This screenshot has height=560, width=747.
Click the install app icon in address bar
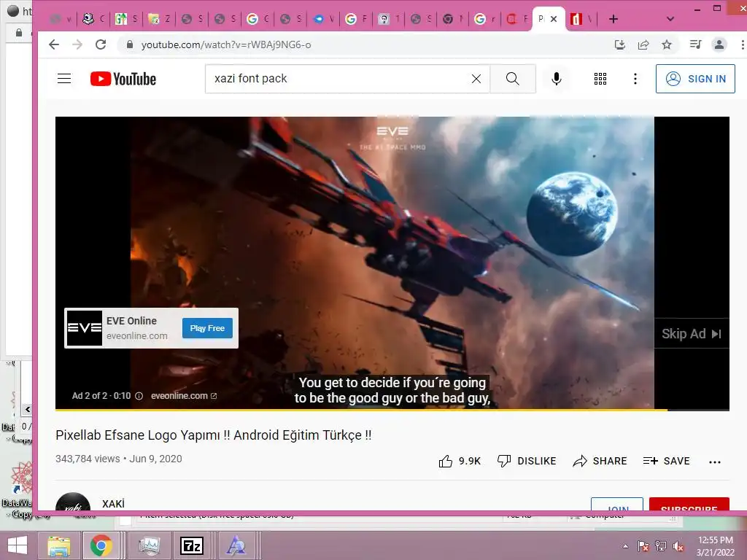[x=619, y=44]
